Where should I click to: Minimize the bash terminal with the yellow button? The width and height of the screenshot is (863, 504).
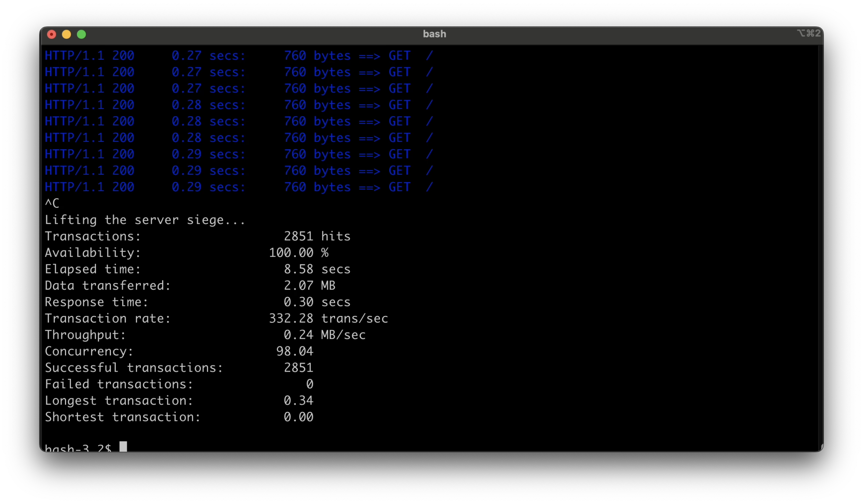[x=66, y=34]
